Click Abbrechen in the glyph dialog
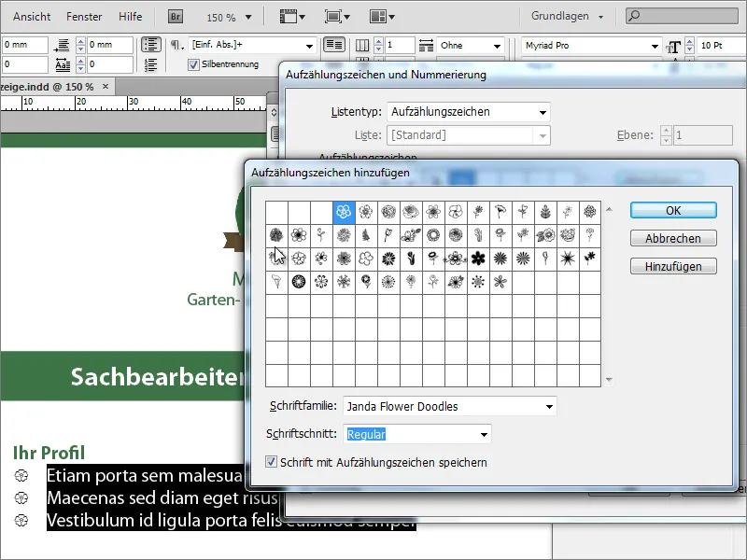Image resolution: width=747 pixels, height=560 pixels. click(673, 238)
